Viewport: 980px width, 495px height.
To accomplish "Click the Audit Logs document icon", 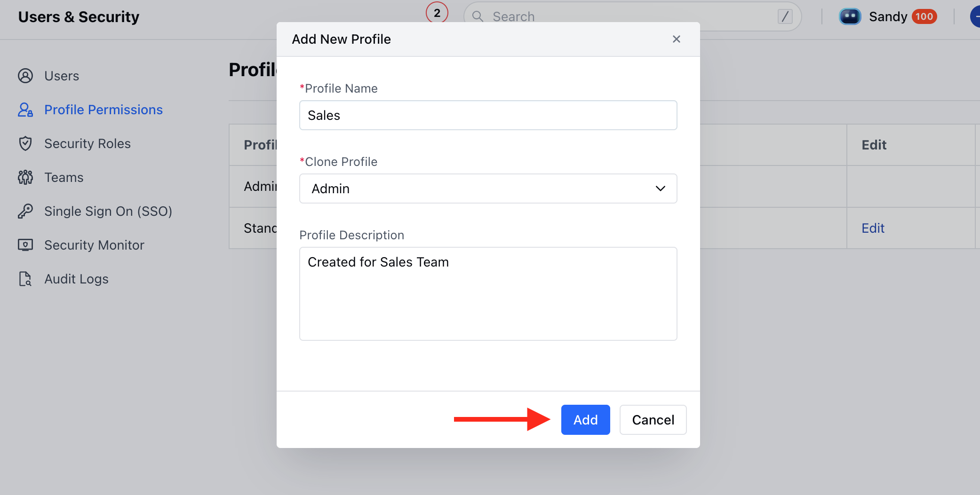I will (25, 279).
